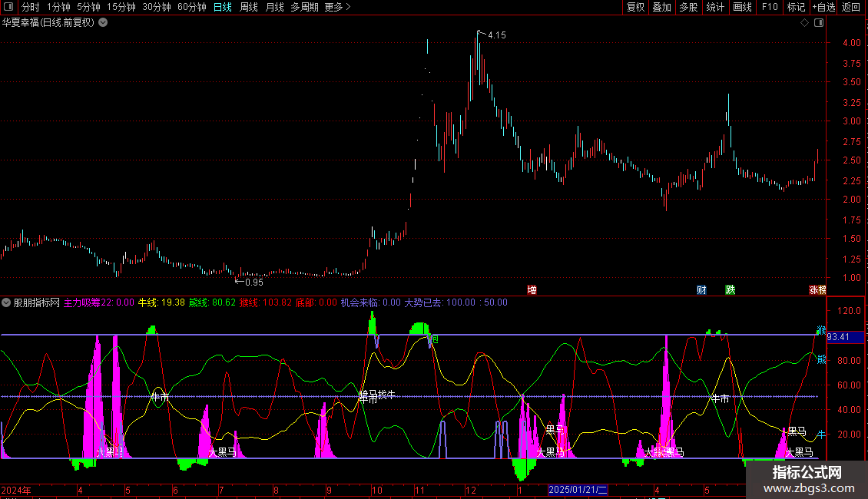This screenshot has width=868, height=499.
Task: Open the 多股 multi-stock view
Action: coord(688,7)
